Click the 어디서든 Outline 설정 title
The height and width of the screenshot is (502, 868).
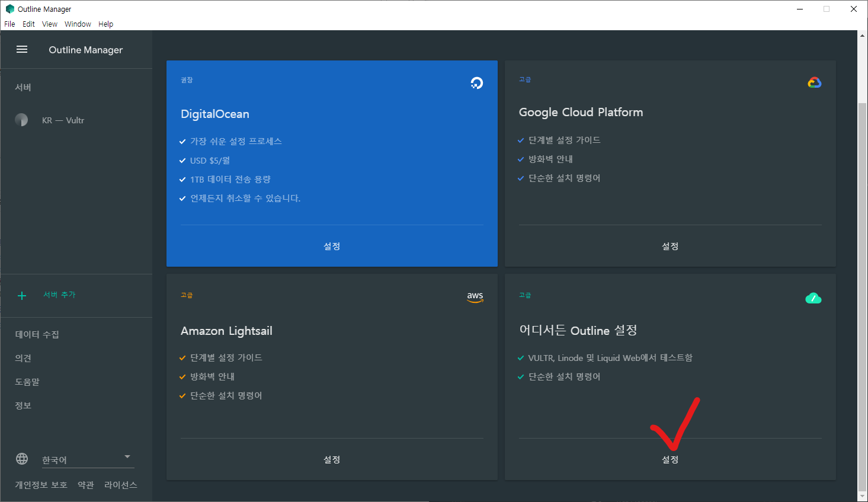[x=578, y=330]
